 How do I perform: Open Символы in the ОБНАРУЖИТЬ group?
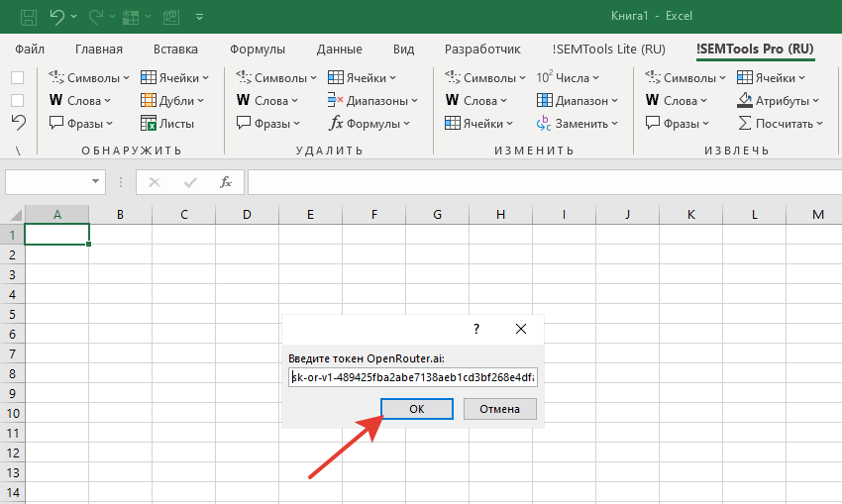coord(89,78)
